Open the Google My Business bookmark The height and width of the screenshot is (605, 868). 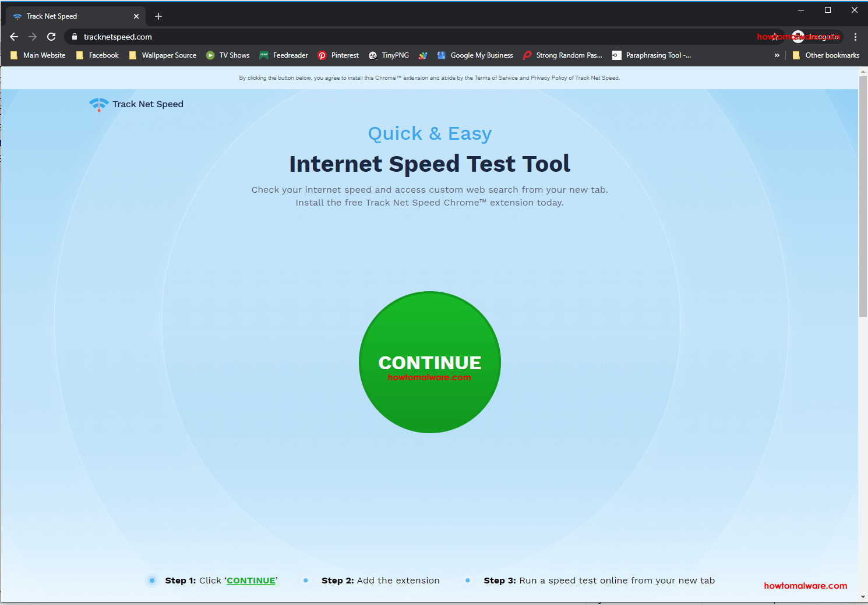click(x=475, y=55)
